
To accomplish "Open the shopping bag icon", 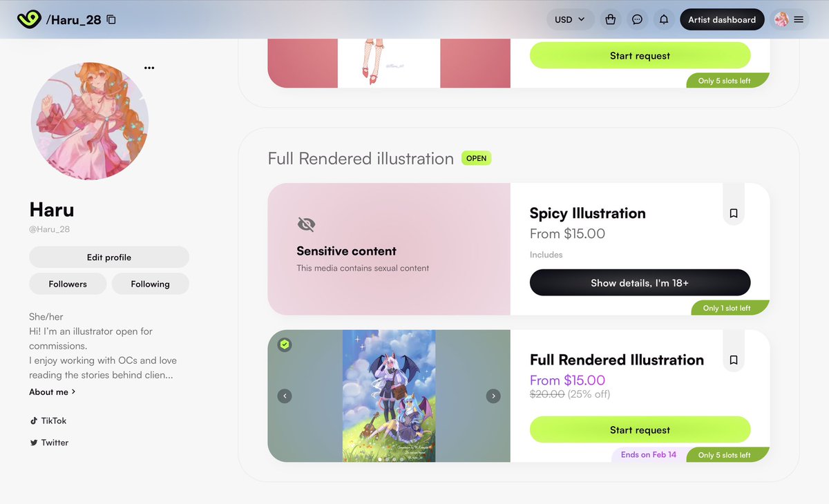I will [x=611, y=19].
